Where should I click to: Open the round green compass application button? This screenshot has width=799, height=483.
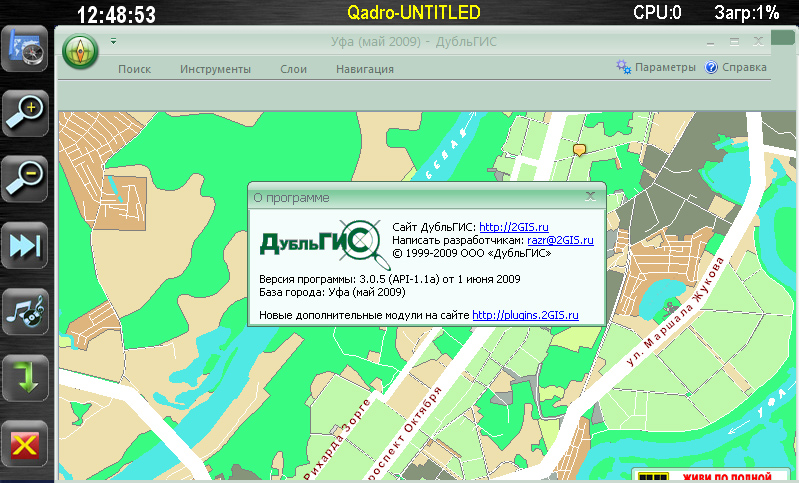coord(80,51)
